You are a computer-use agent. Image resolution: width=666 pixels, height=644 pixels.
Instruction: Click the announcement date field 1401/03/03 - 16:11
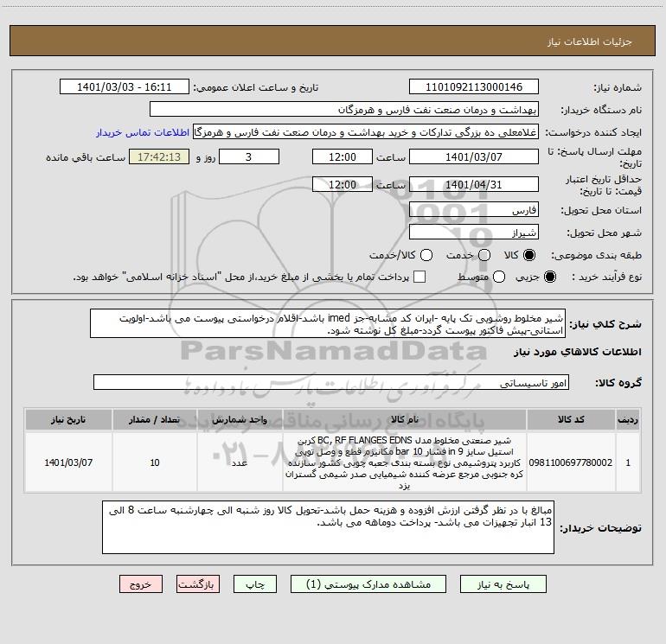125,87
